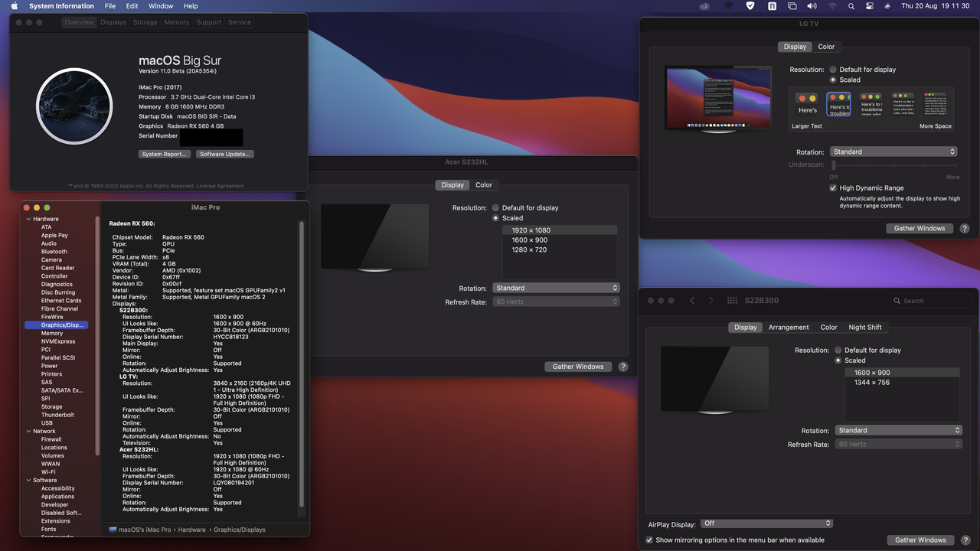
Task: Collapse Network section in System Information sidebar
Action: [29, 431]
